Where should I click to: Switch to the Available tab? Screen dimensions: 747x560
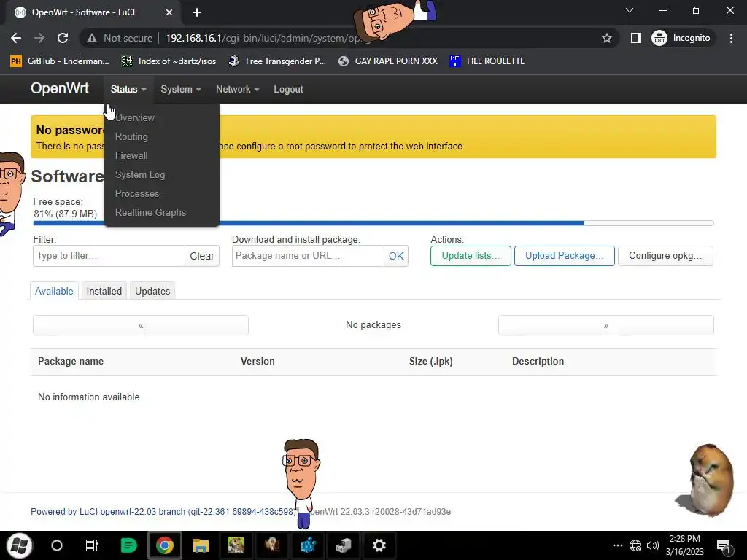tap(54, 291)
